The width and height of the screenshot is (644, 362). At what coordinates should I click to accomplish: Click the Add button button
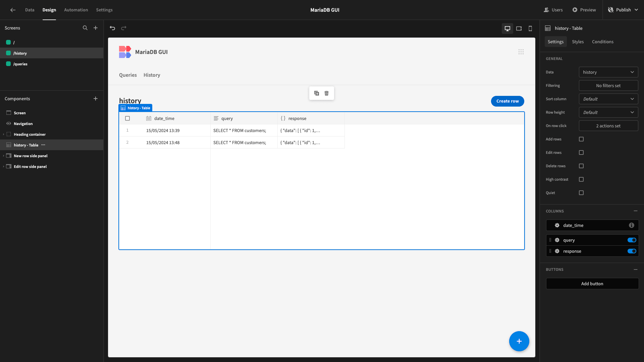click(x=592, y=284)
